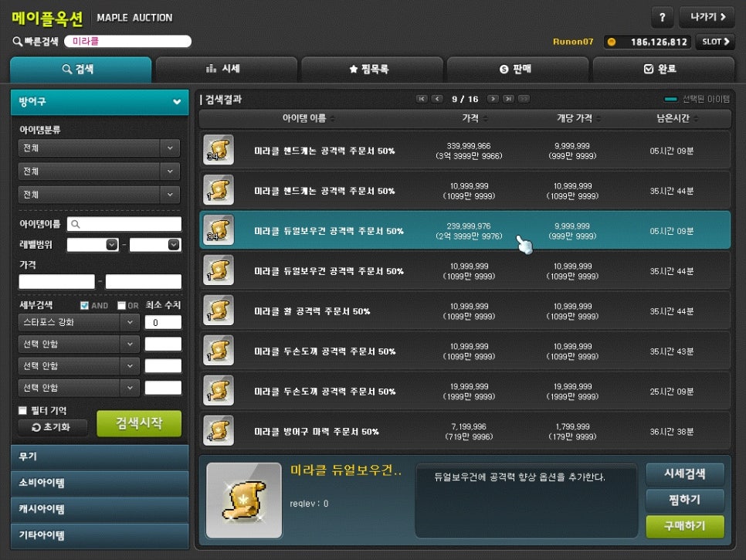The height and width of the screenshot is (560, 746).
Task: Check the AND detail search checkbox
Action: [84, 305]
